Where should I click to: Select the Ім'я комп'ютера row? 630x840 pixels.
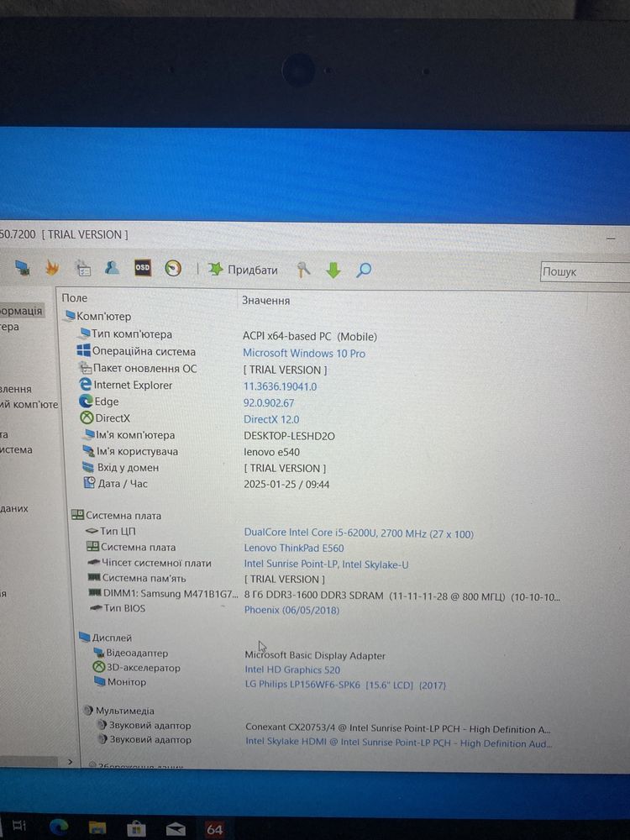[129, 435]
